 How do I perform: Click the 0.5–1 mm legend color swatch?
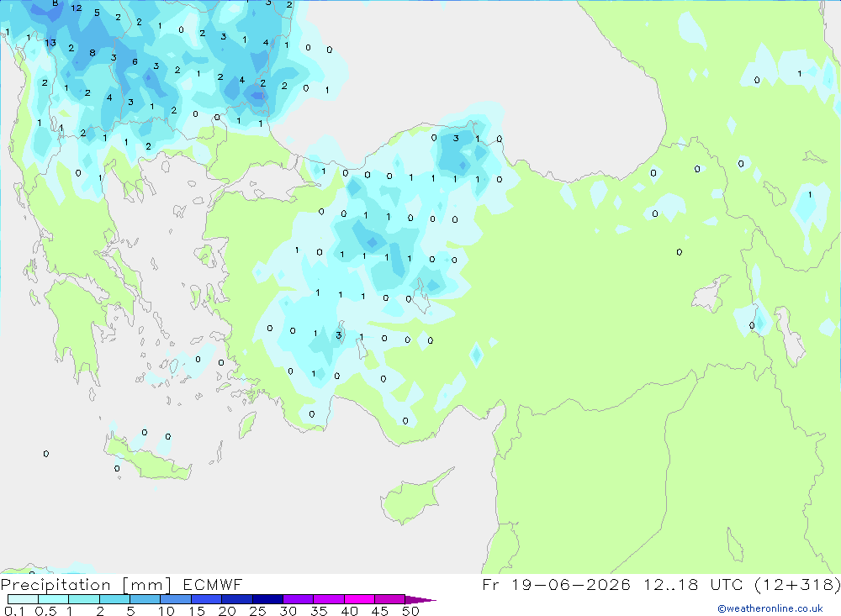[x=54, y=599]
